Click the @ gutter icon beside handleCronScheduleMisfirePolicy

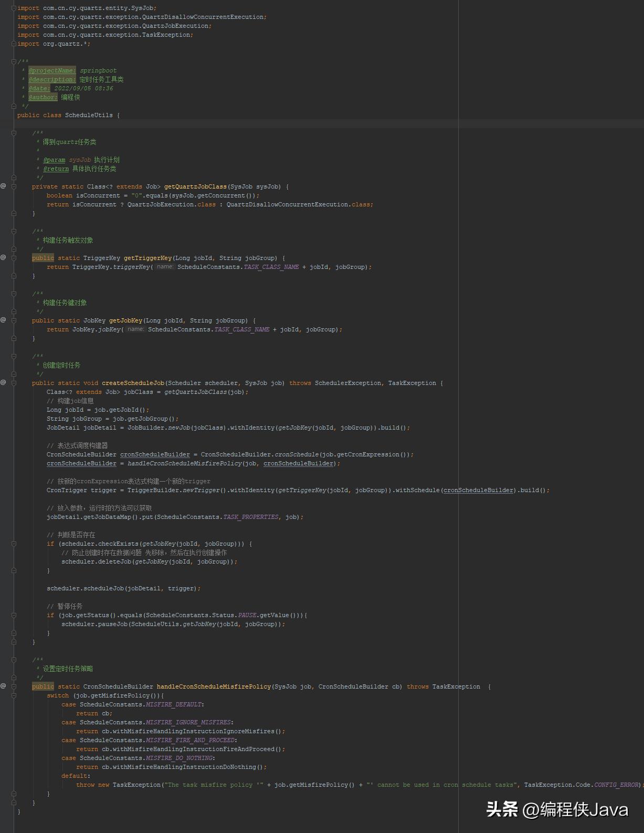pos(3,686)
